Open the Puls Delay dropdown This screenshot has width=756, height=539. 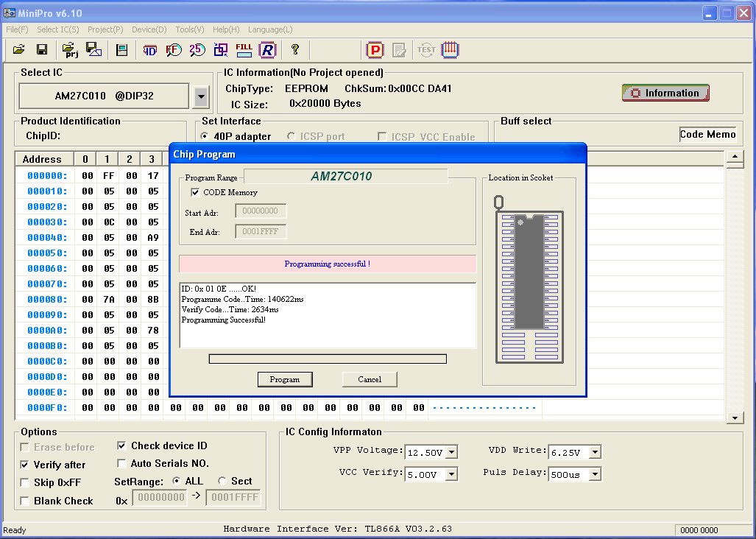(x=595, y=474)
